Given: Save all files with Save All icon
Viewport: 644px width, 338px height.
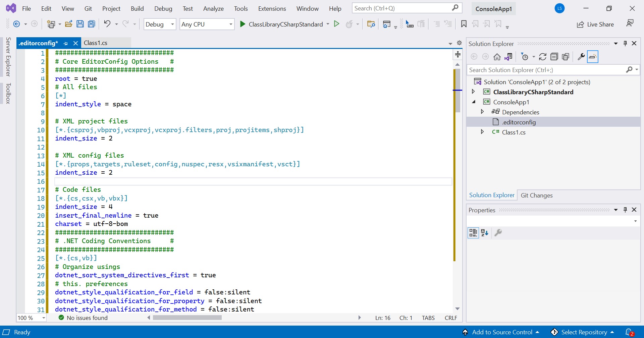Looking at the screenshot, I should click(91, 24).
